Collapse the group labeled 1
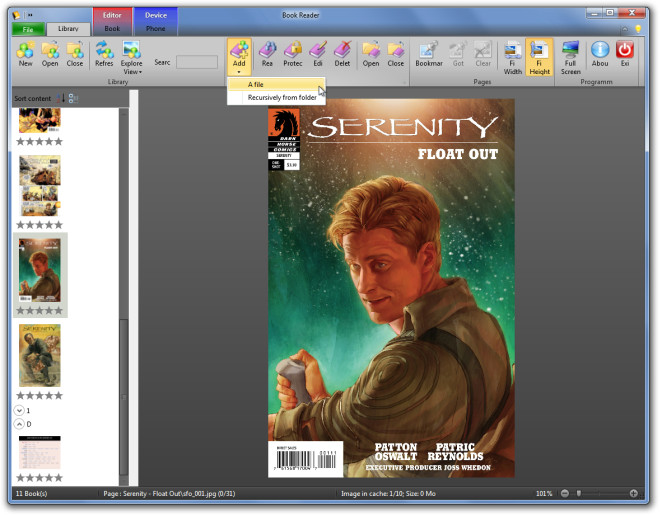Screen dimensions: 660x515 pos(19,410)
